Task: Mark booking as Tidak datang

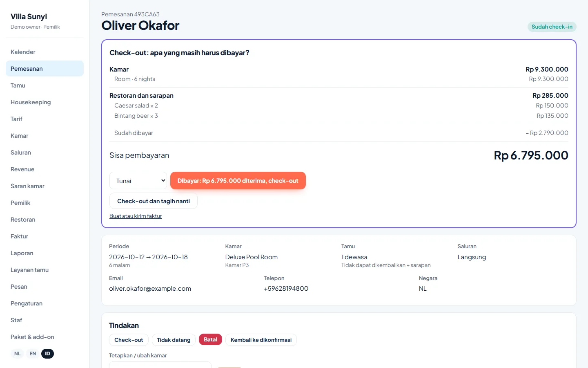Action: click(174, 340)
